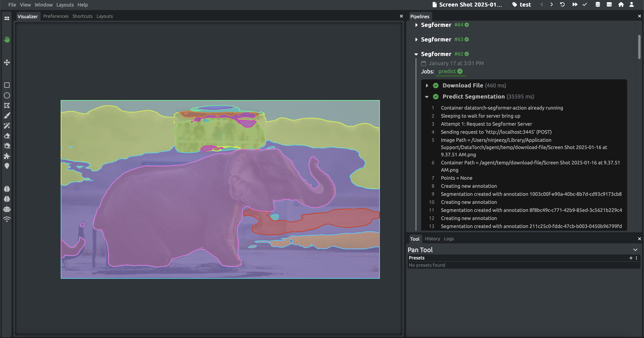
Task: Select the Brush tool
Action: pos(7,115)
